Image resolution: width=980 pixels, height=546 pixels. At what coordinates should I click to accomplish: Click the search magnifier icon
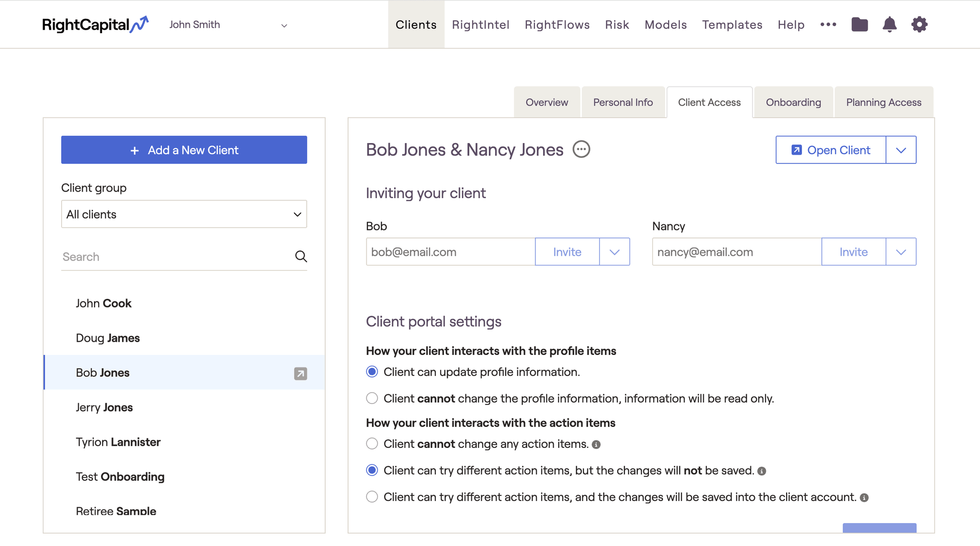click(301, 256)
